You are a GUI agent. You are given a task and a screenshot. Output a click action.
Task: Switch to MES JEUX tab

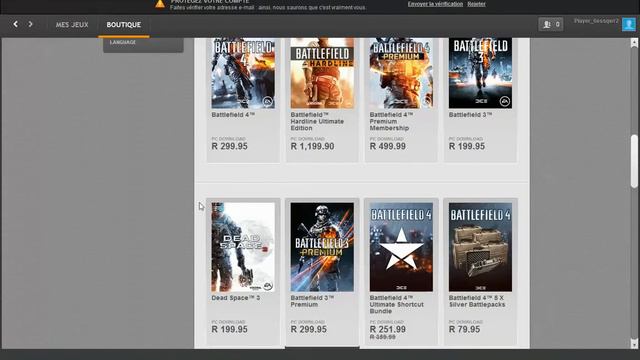[x=72, y=24]
